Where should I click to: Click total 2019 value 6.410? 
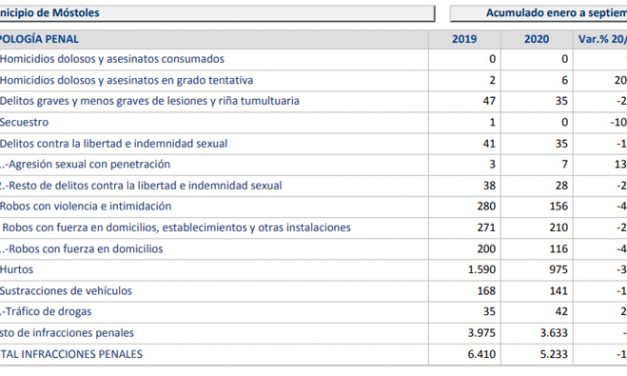(x=482, y=354)
